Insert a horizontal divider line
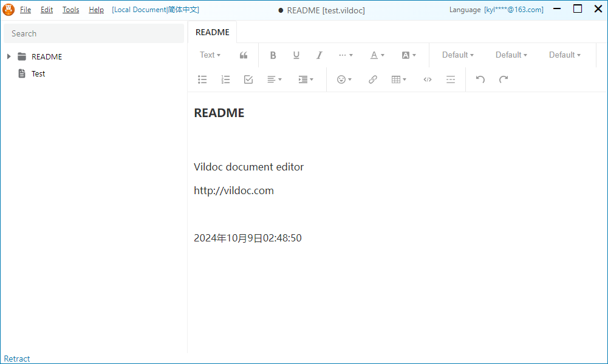 point(451,79)
